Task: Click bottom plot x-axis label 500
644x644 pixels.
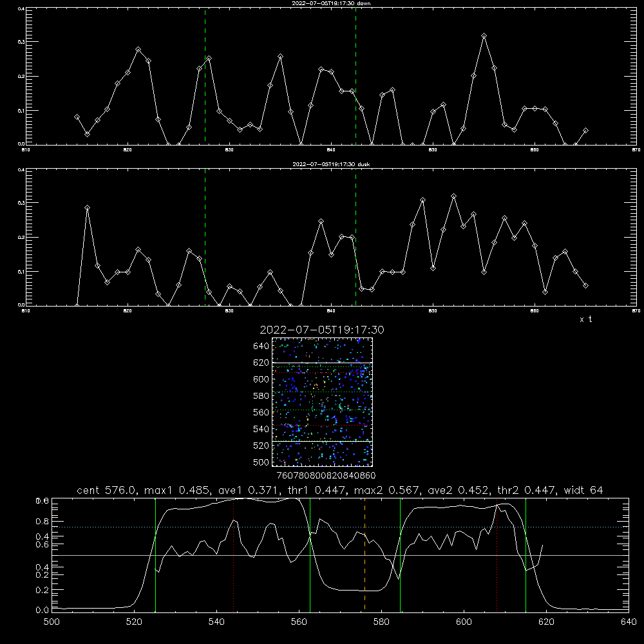Action: (x=52, y=622)
